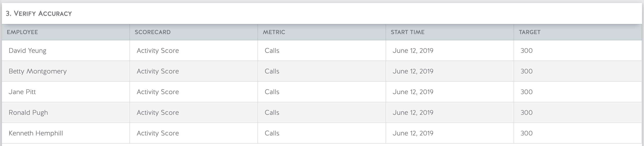Click Calls metric in Betty Montgomery's row

(x=272, y=71)
